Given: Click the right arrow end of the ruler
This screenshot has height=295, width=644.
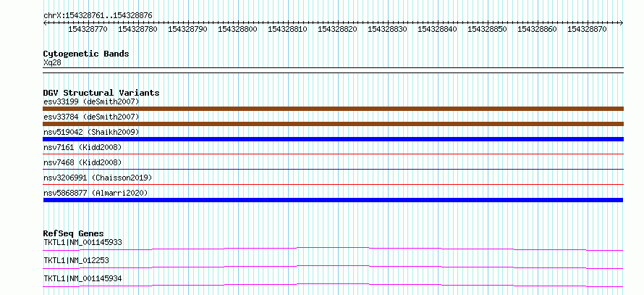Looking at the screenshot, I should click(622, 22).
